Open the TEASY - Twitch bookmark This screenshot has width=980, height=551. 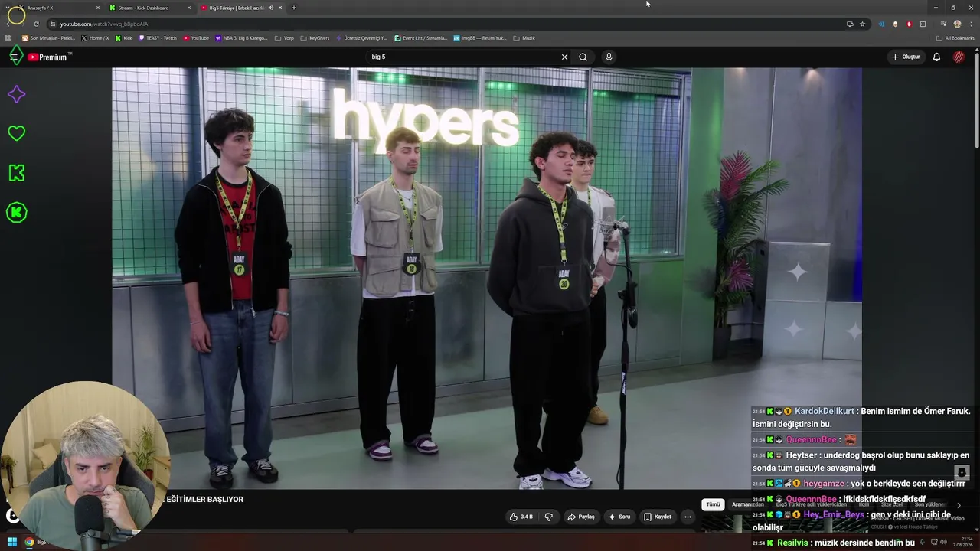158,38
